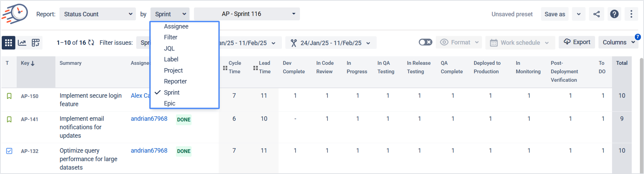
Task: Click the share icon in header
Action: click(x=596, y=14)
